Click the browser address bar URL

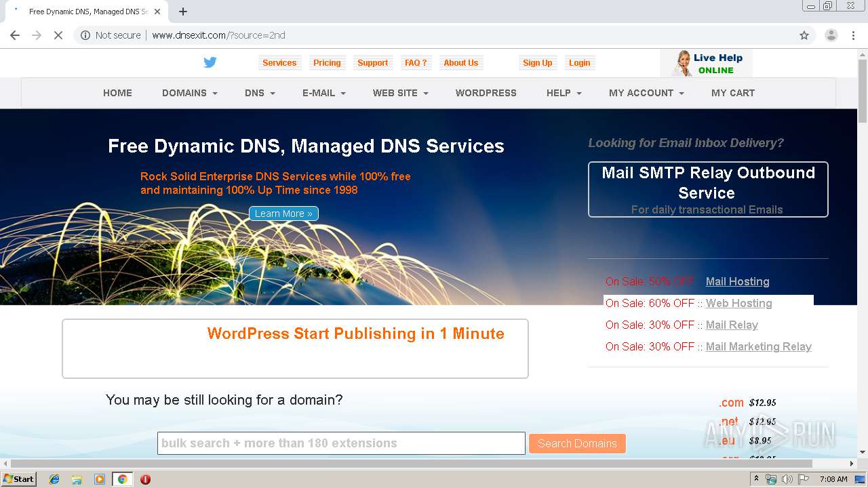[218, 35]
